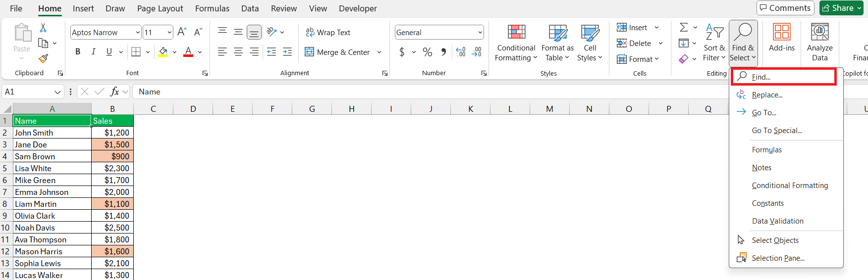The image size is (868, 280).
Task: Toggle Italic formatting
Action: (93, 51)
